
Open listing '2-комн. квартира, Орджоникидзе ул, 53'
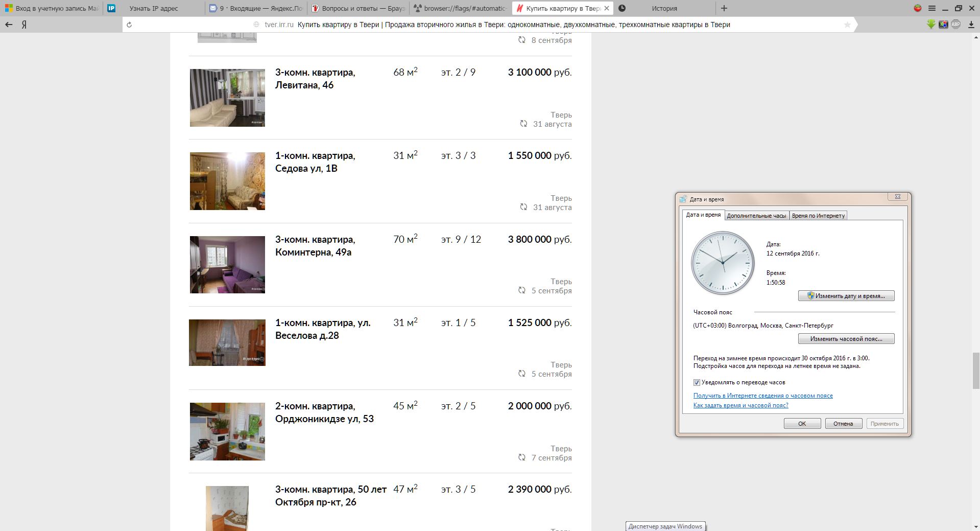[x=324, y=412]
